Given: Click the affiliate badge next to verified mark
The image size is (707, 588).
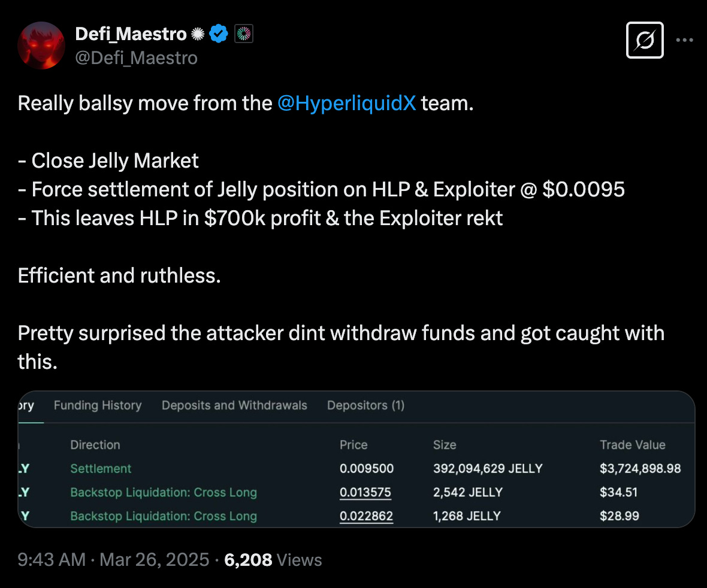Looking at the screenshot, I should pos(243,34).
